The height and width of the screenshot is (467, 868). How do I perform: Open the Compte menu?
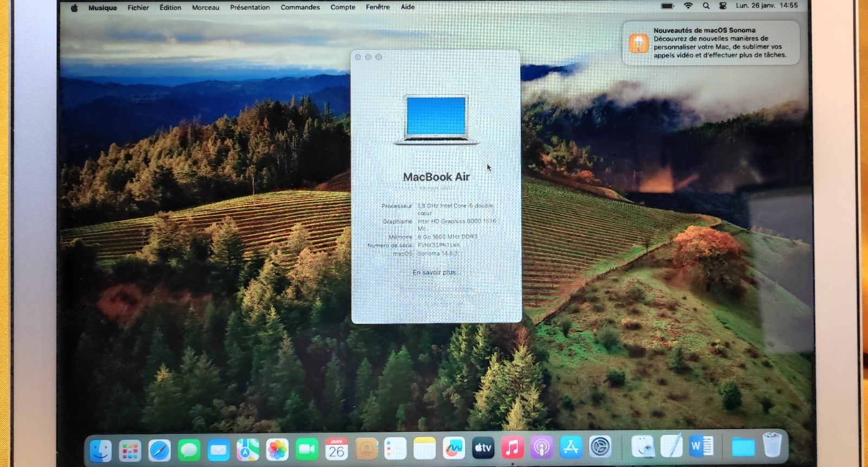(x=343, y=7)
